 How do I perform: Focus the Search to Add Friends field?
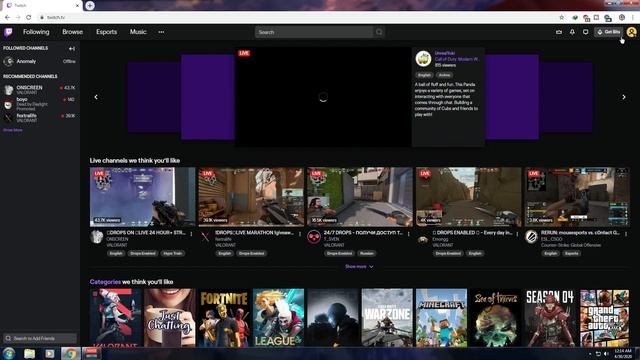pyautogui.click(x=40, y=338)
